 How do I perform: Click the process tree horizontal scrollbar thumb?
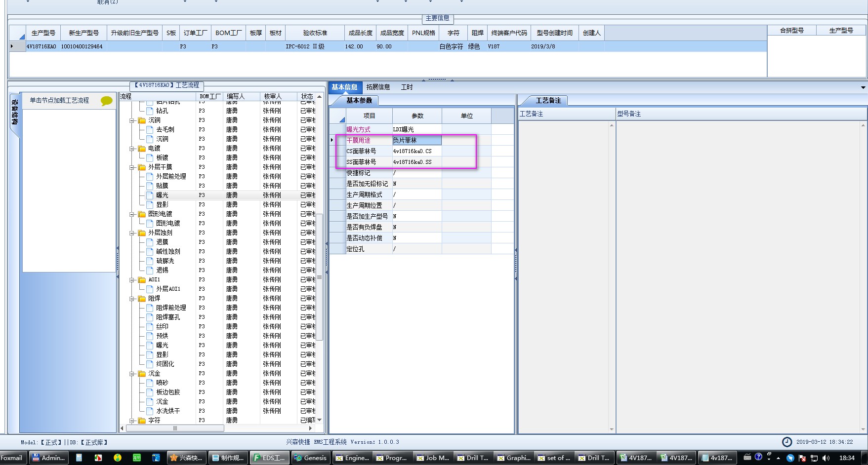pyautogui.click(x=175, y=428)
